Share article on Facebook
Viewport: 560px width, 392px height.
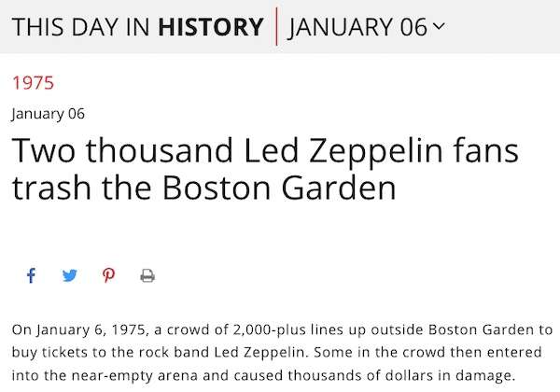click(31, 276)
